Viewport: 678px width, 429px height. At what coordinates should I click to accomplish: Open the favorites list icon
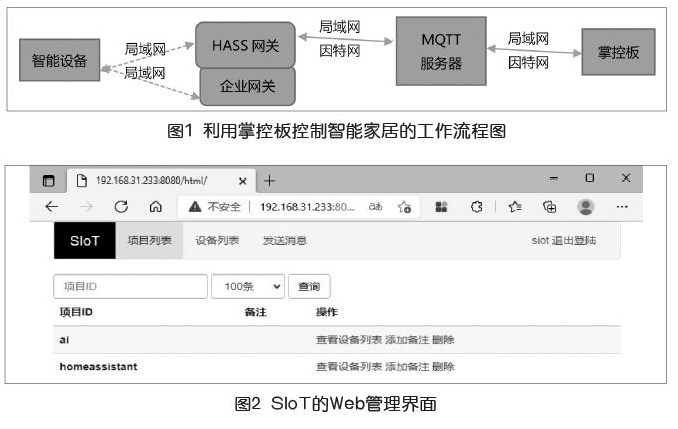point(514,207)
